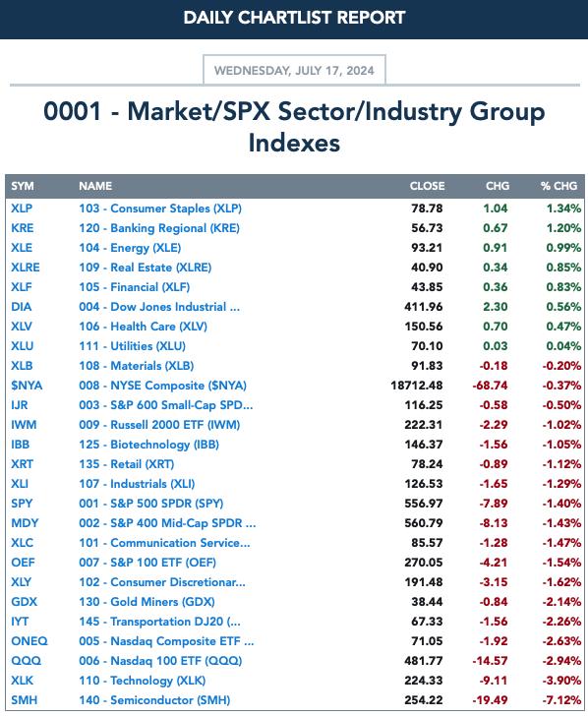Click the IWM ticker symbol

pyautogui.click(x=24, y=425)
